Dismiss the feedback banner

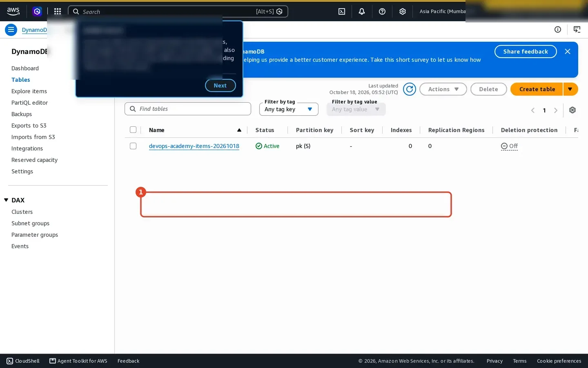(x=568, y=52)
